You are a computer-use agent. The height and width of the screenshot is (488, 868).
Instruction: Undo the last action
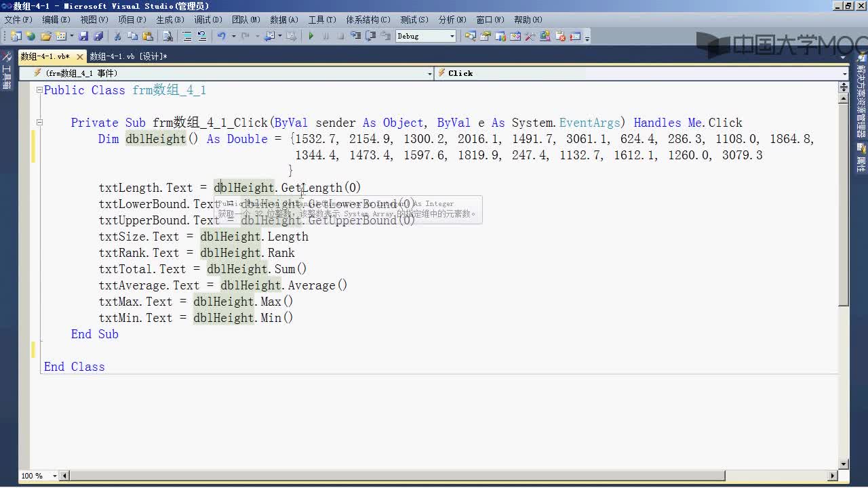(x=221, y=36)
